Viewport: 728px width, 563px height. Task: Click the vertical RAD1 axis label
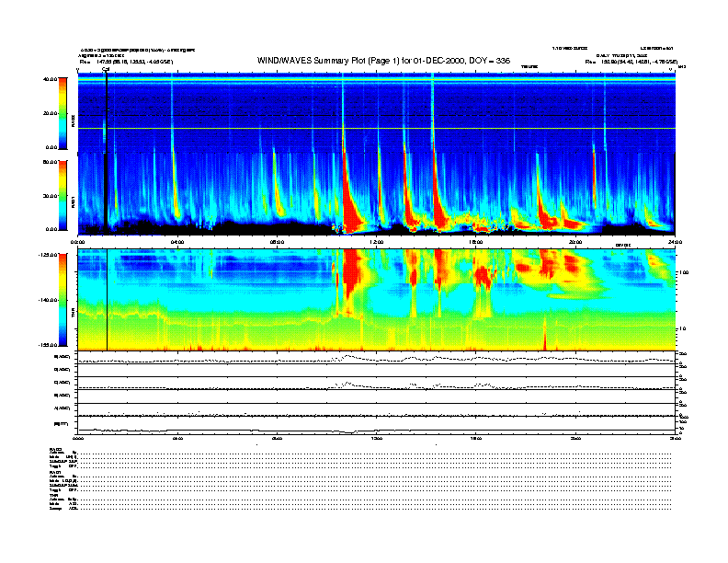pos(73,202)
